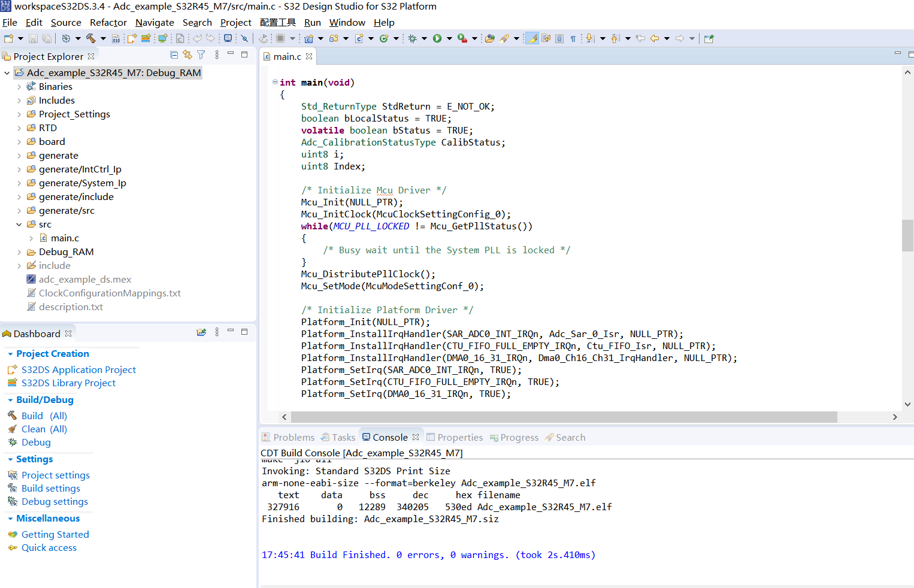914x588 pixels.
Task: Click the Quick access dashboard link
Action: tap(49, 548)
